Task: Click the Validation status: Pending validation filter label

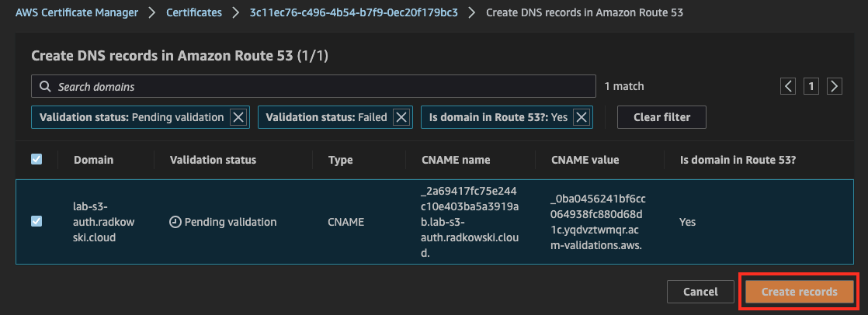Action: [x=132, y=117]
